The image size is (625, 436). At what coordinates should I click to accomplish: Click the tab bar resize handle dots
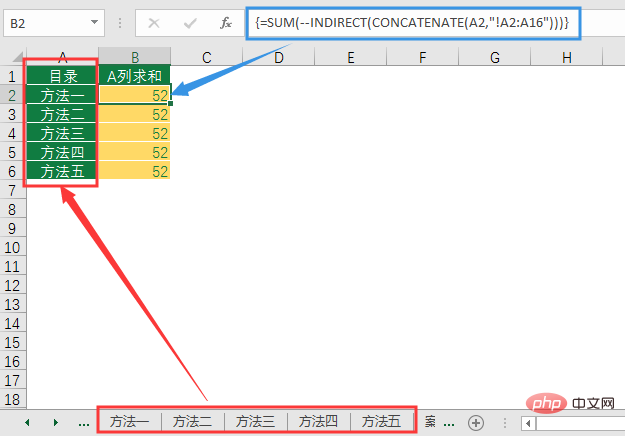505,423
